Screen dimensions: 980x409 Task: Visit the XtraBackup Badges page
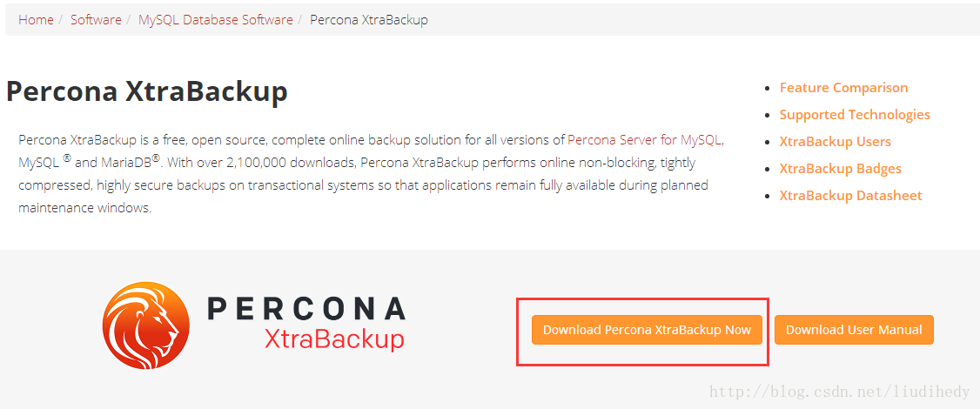840,169
